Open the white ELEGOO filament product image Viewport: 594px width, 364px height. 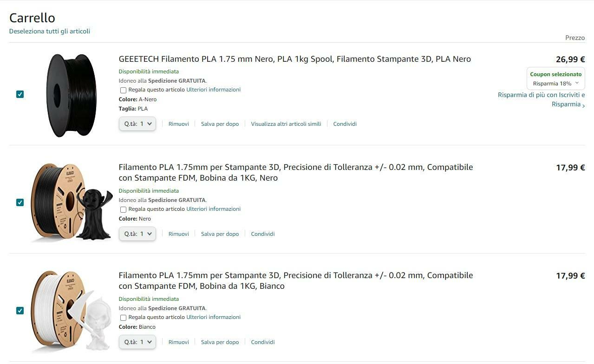(x=72, y=311)
